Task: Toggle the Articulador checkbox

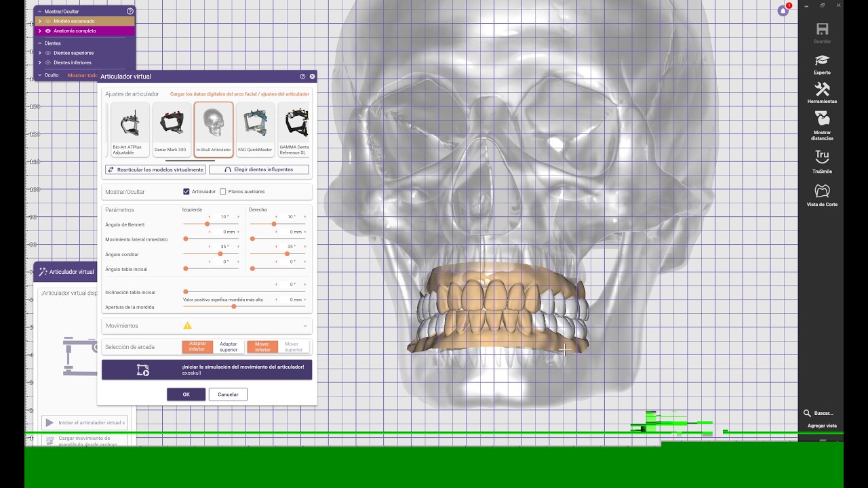Action: click(x=186, y=192)
